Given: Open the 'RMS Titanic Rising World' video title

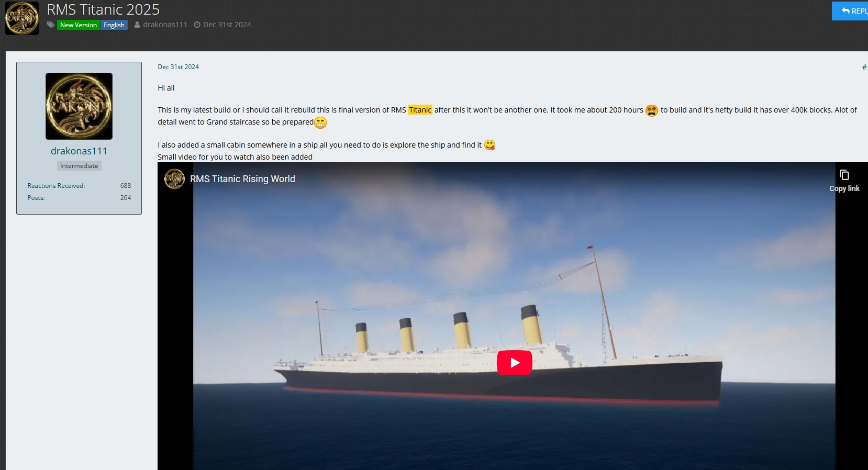Looking at the screenshot, I should click(x=242, y=179).
